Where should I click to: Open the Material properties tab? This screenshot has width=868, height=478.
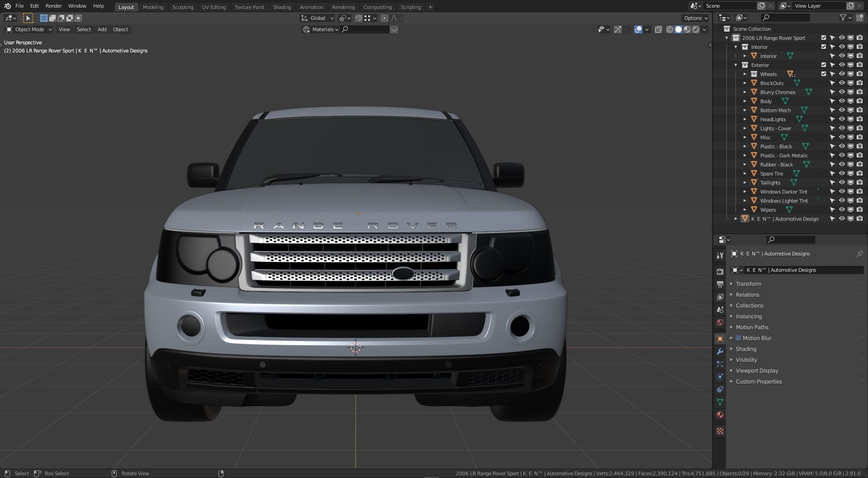click(x=720, y=415)
